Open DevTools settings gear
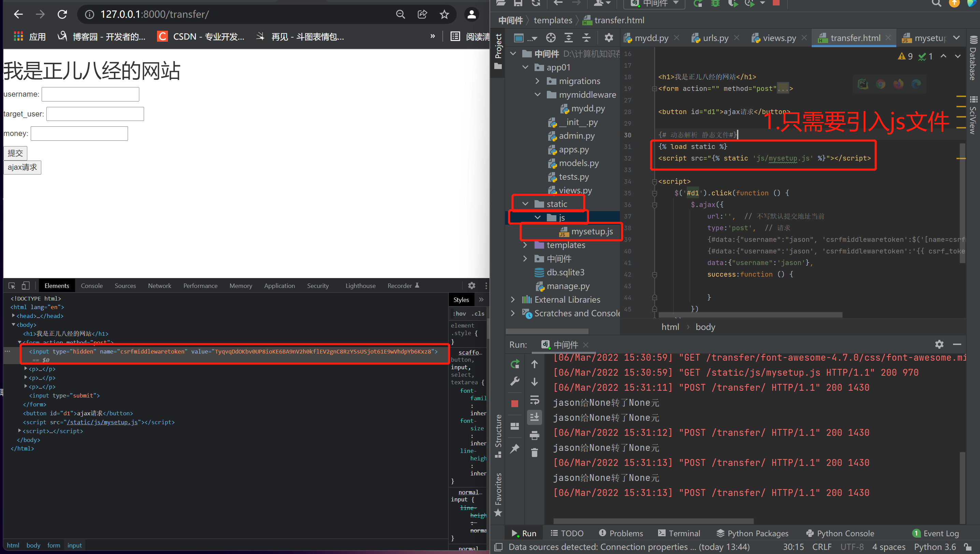Image resolution: width=980 pixels, height=554 pixels. [471, 286]
